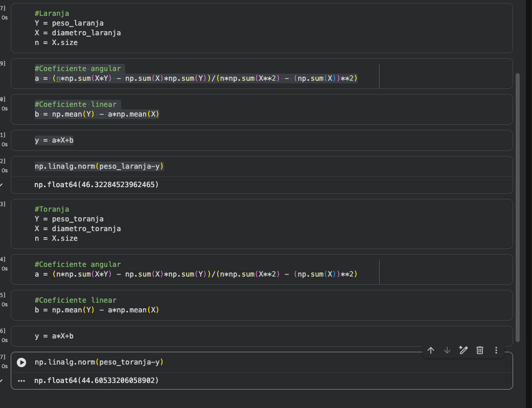The height and width of the screenshot is (408, 532).
Task: Open output options for 44.605 result
Action: (x=21, y=381)
